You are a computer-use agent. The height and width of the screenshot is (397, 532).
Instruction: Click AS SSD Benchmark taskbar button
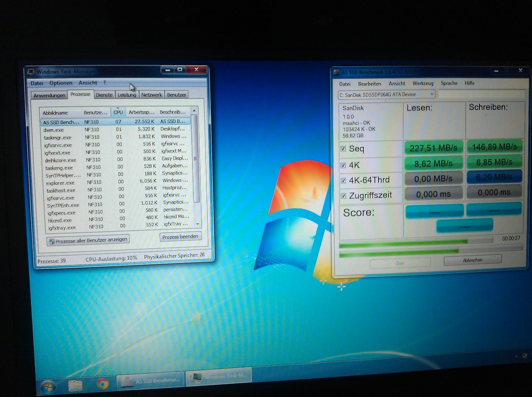[x=151, y=381]
